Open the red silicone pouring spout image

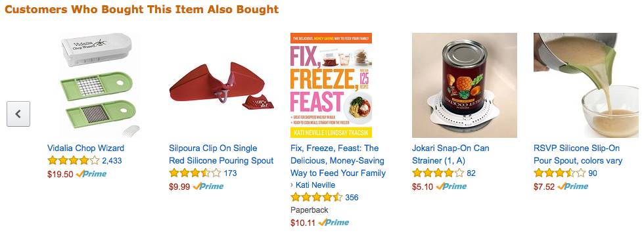(222, 85)
